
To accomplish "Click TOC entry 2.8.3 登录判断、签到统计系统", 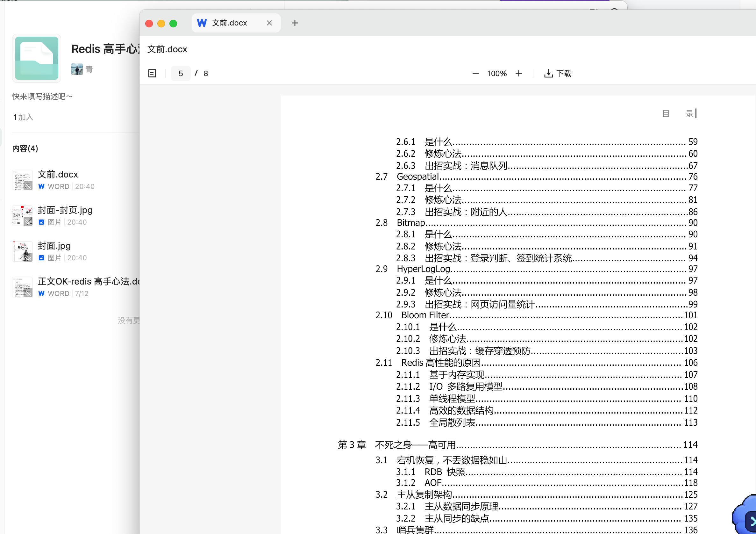I will (546, 258).
